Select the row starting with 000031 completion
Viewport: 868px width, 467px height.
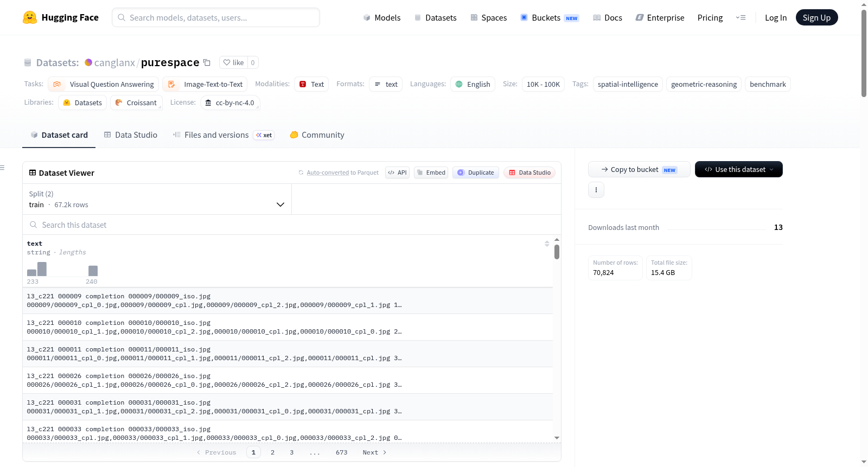point(288,407)
